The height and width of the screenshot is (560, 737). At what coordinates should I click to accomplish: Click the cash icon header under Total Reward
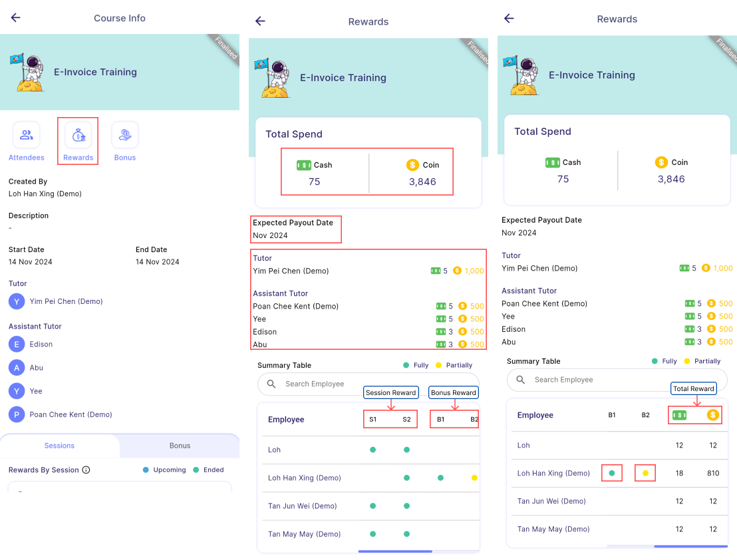679,415
